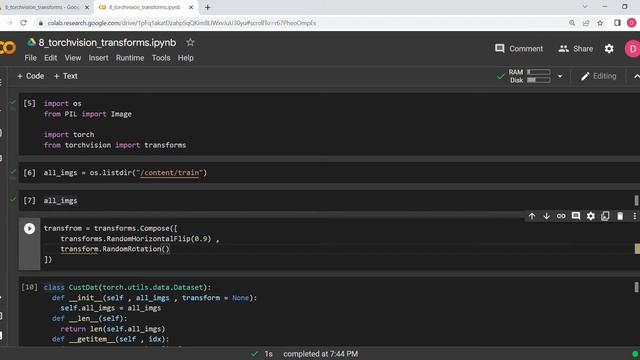Close the second 8_torchvision_transforms.ipynb tab
The image size is (640, 360).
(191, 7)
